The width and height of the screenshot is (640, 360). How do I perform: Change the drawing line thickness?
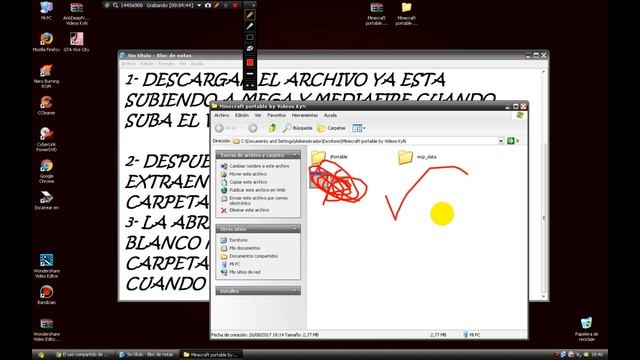[x=250, y=74]
